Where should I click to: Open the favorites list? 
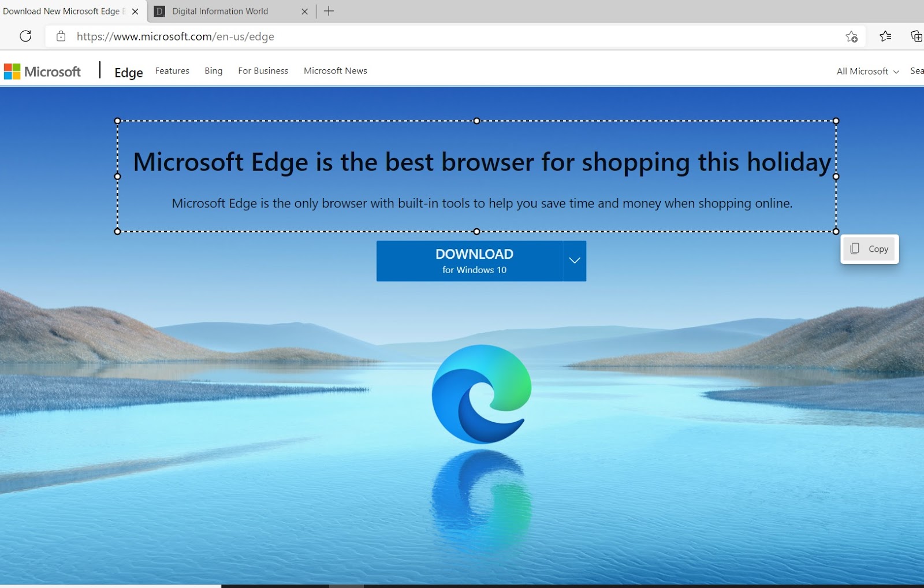click(885, 36)
